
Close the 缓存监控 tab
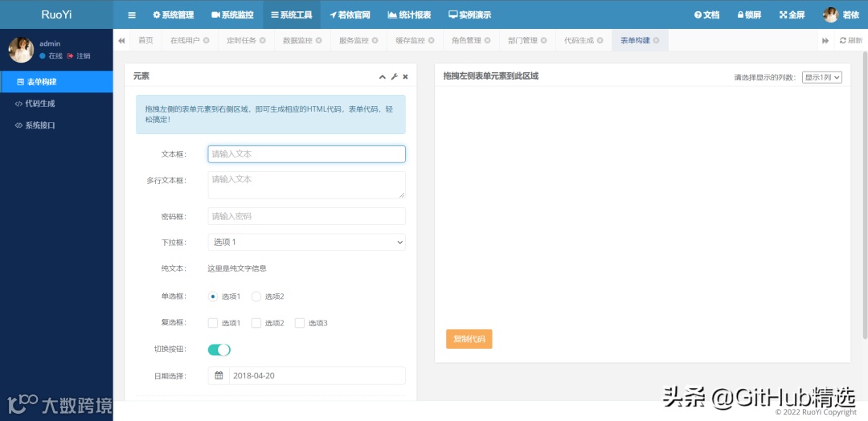432,40
